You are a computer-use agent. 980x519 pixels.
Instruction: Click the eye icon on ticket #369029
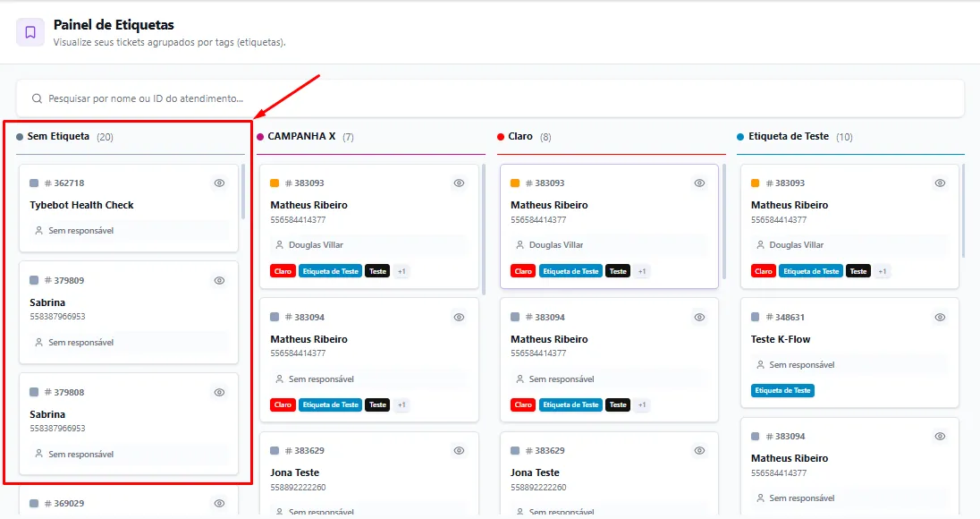219,504
